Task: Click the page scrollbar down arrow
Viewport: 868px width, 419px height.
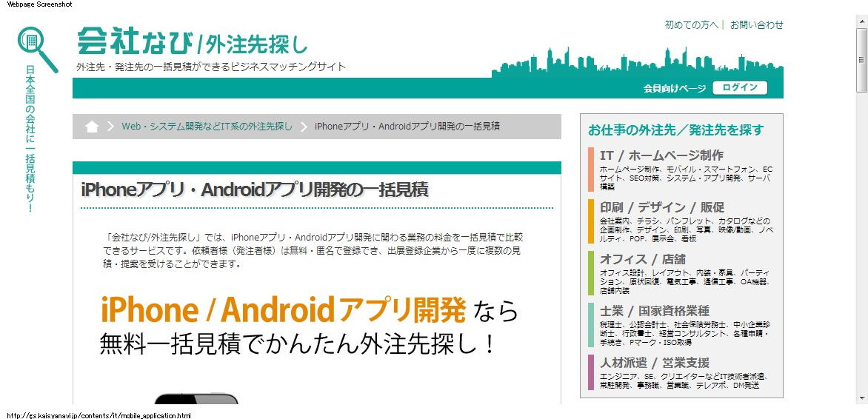Action: (862, 398)
